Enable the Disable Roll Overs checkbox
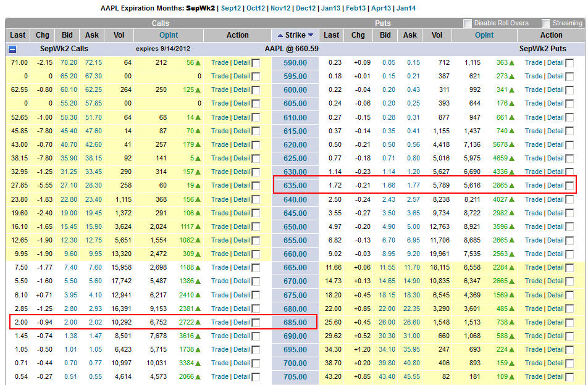 pos(468,23)
